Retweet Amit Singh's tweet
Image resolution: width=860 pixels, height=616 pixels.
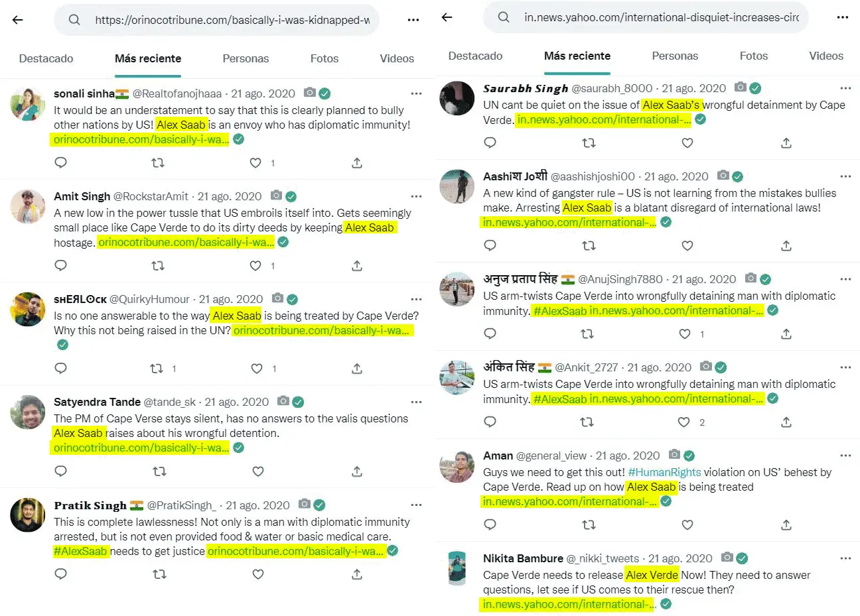pyautogui.click(x=158, y=265)
